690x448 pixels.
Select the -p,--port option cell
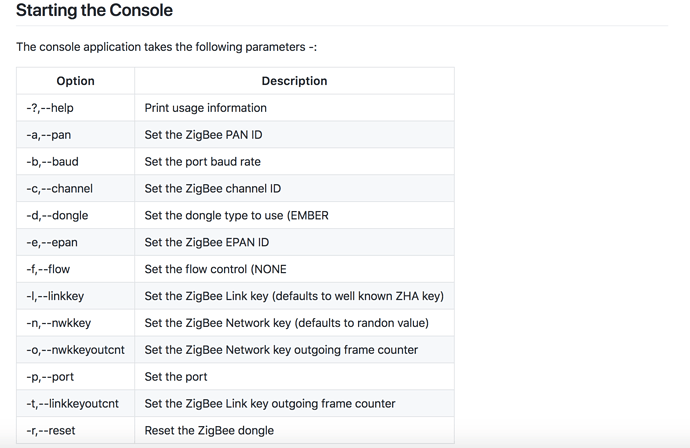tap(75, 377)
